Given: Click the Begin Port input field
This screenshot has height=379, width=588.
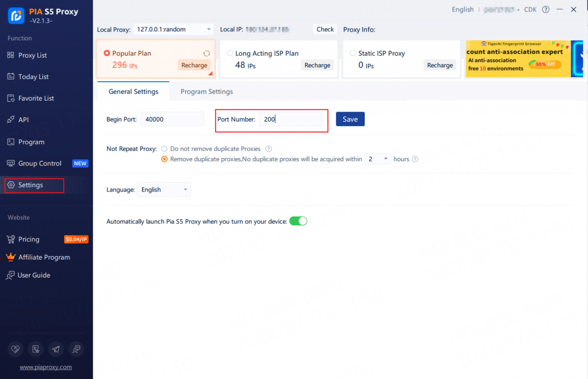Looking at the screenshot, I should (x=172, y=119).
